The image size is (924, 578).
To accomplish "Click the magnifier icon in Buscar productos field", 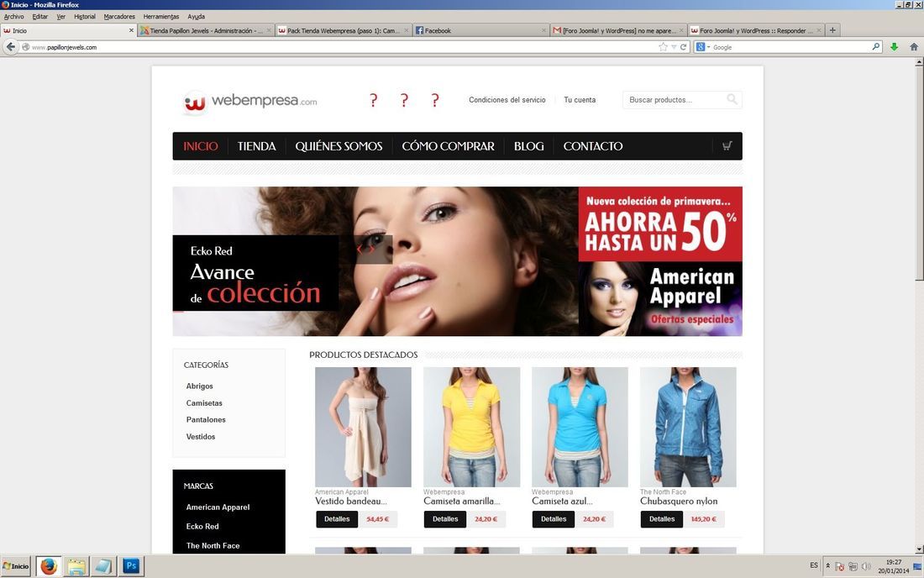I will click(732, 100).
